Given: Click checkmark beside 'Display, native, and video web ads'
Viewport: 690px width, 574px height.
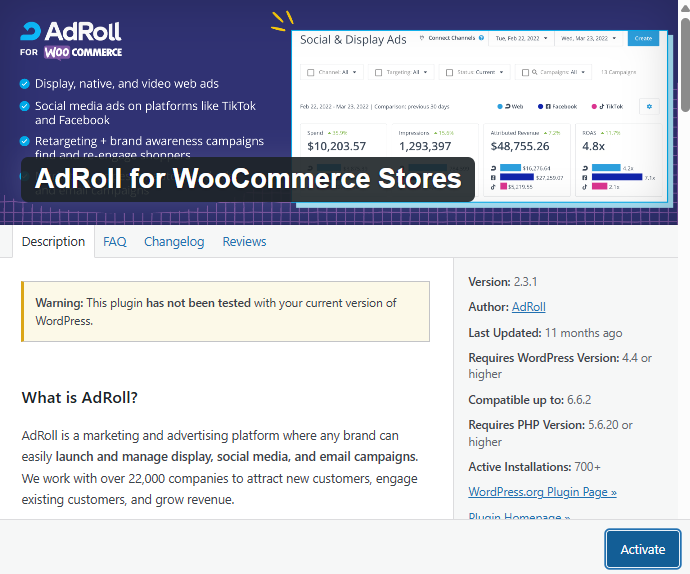Looking at the screenshot, I should pos(24,84).
